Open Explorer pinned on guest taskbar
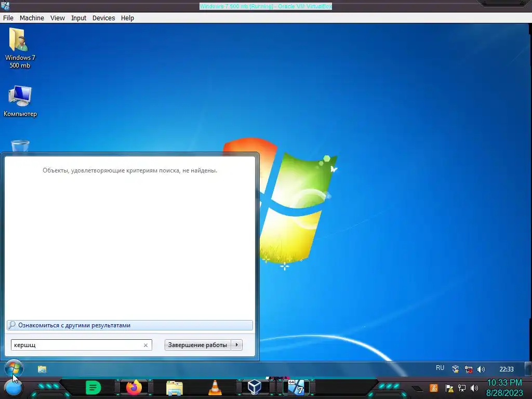The height and width of the screenshot is (399, 532). pos(42,369)
